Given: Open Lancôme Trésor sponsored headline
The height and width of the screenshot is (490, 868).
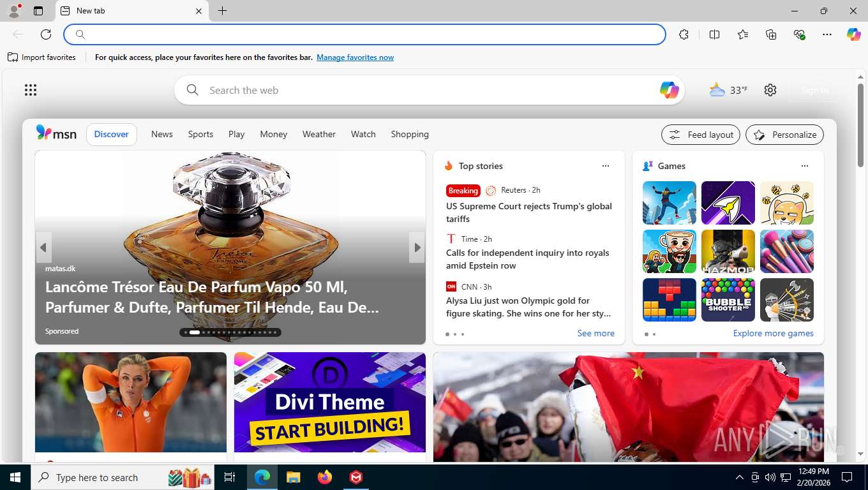Looking at the screenshot, I should coord(213,297).
